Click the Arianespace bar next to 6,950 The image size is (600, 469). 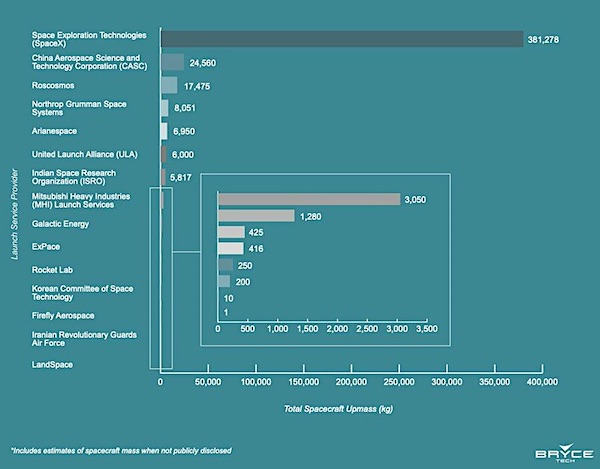[164, 131]
